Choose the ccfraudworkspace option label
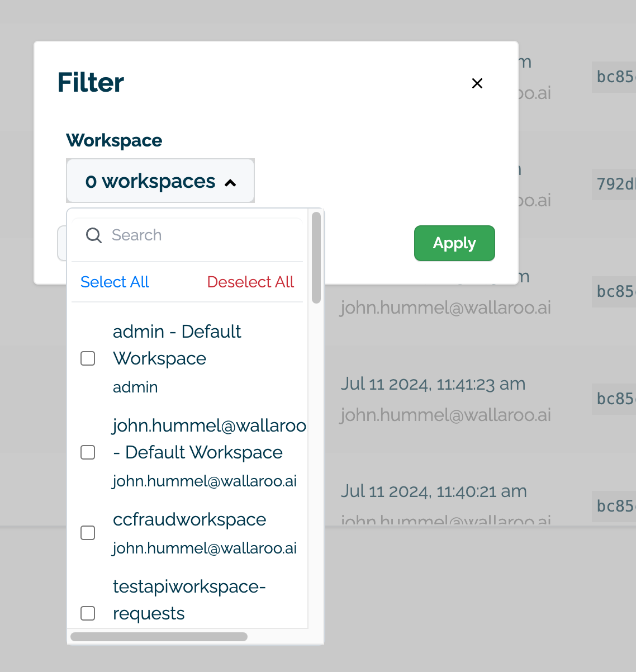 point(189,519)
